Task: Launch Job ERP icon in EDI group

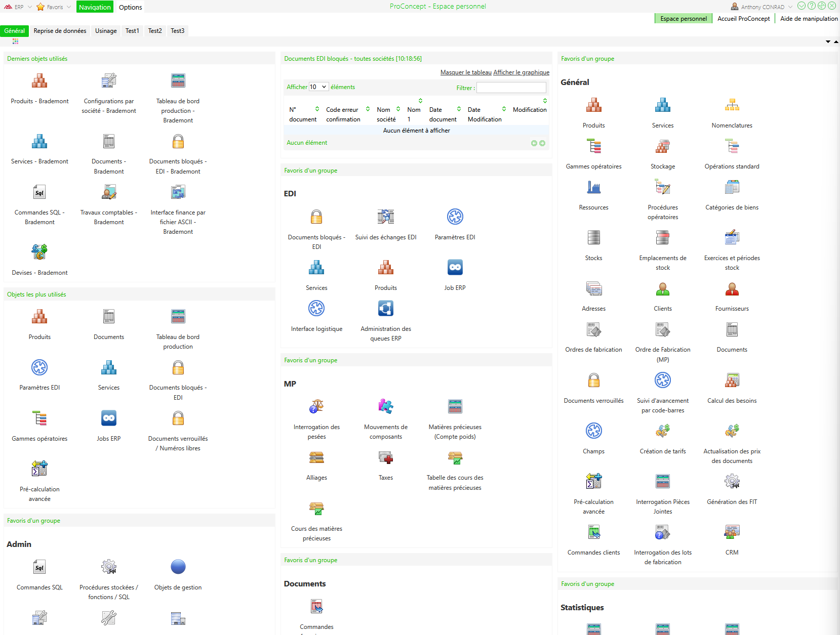Action: [x=455, y=268]
